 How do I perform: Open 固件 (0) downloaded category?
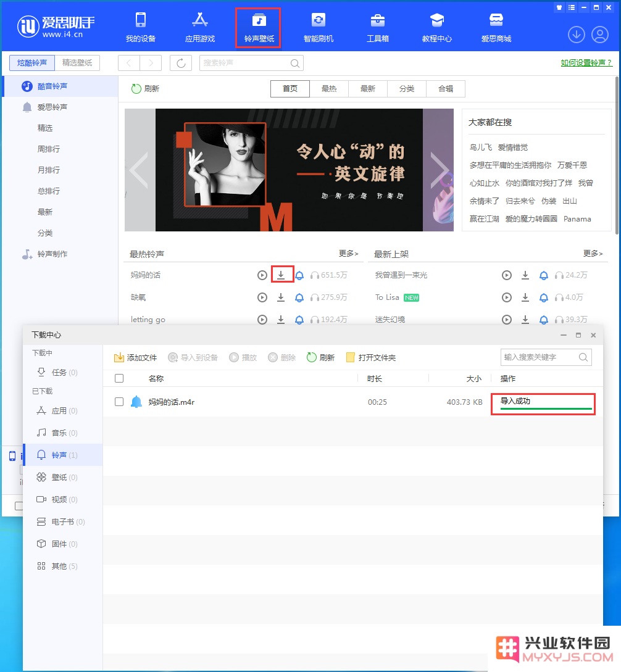(63, 544)
